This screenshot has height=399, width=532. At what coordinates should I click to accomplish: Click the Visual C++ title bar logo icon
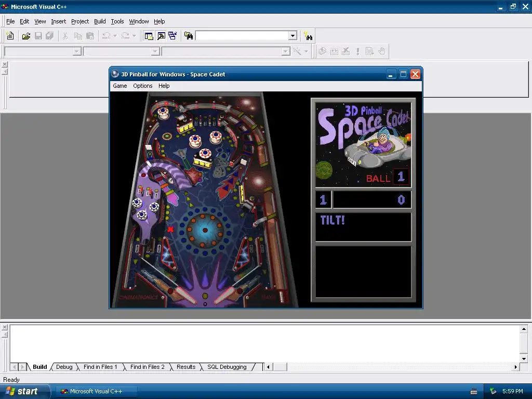click(5, 6)
